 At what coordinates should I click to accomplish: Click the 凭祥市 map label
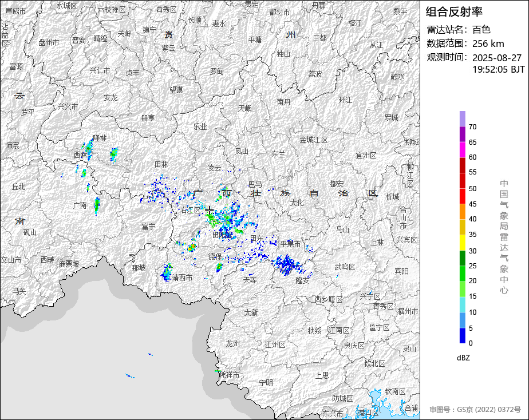(x=230, y=375)
